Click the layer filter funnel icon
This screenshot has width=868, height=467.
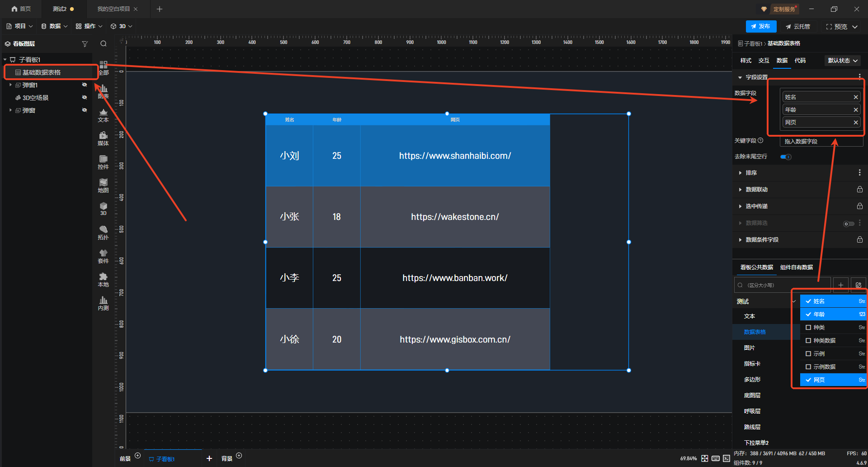click(85, 44)
